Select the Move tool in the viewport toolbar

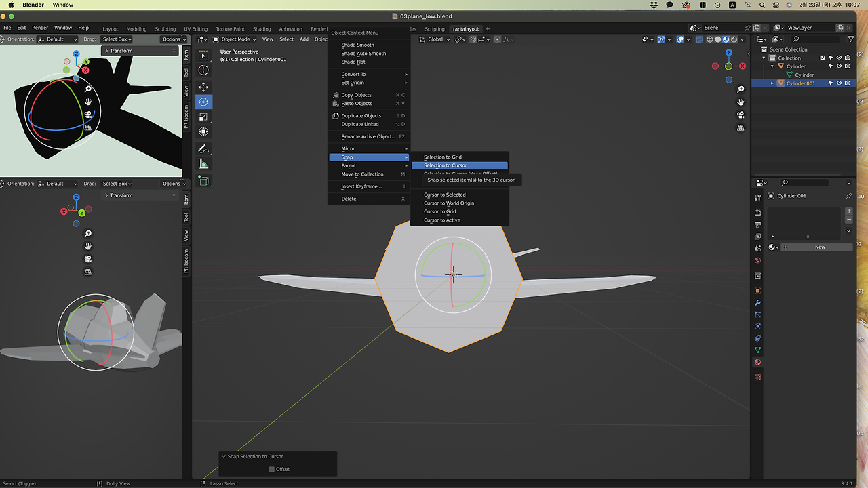203,87
